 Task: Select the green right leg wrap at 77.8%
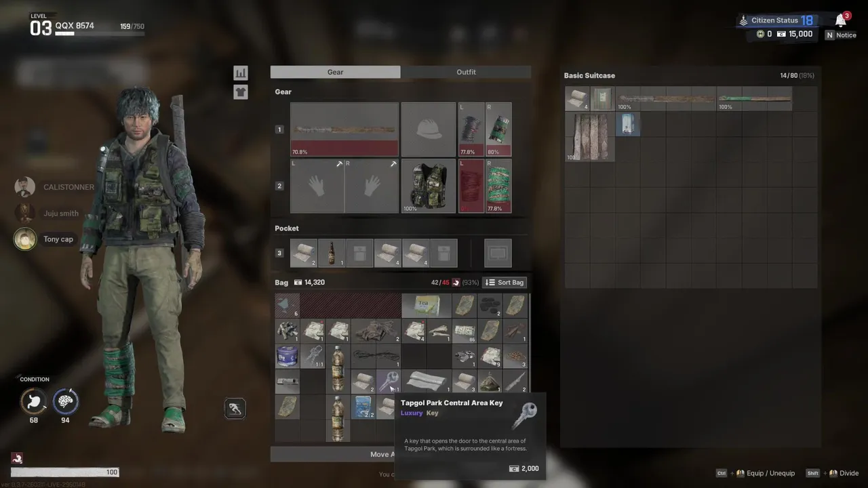498,186
